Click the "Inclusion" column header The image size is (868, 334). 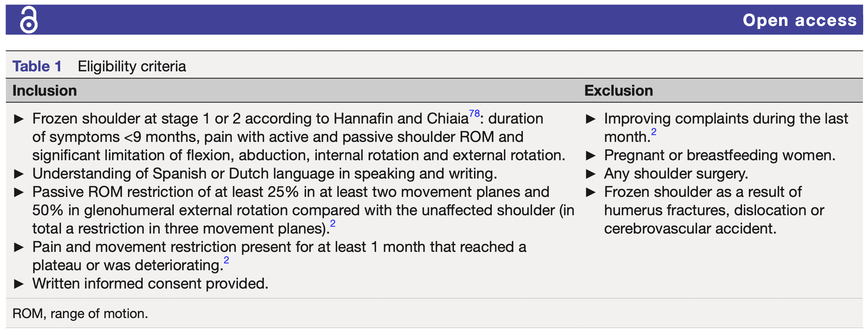click(x=45, y=90)
